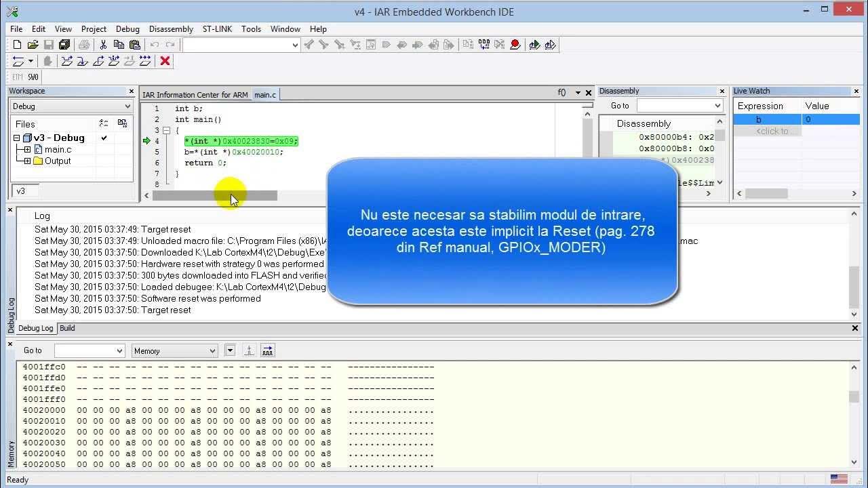Switch to IAR Information Center for ARM tab
Image resolution: width=868 pixels, height=488 pixels.
tap(195, 95)
